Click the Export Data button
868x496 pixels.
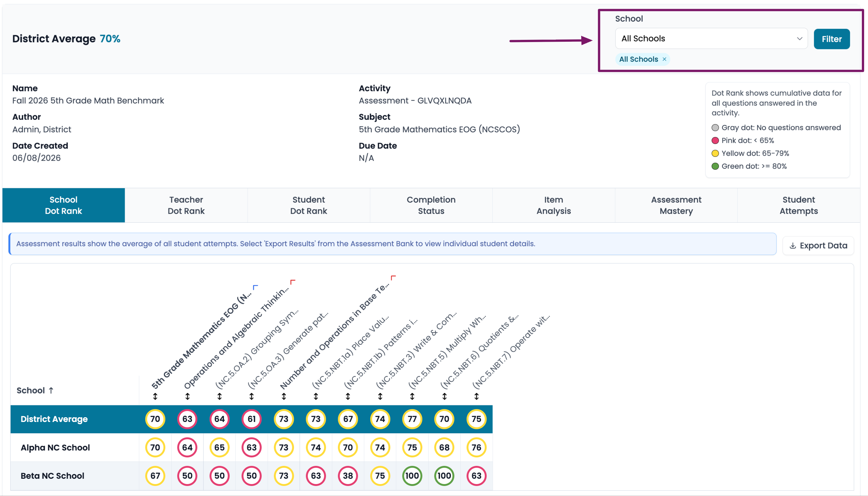pos(818,246)
